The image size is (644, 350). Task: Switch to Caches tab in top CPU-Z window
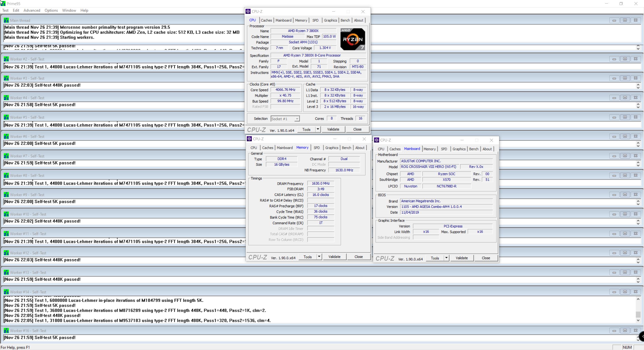click(x=266, y=20)
